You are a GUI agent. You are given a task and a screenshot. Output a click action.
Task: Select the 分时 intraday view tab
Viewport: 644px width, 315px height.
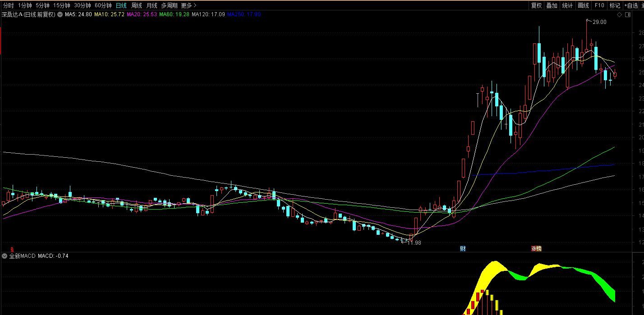[8, 5]
